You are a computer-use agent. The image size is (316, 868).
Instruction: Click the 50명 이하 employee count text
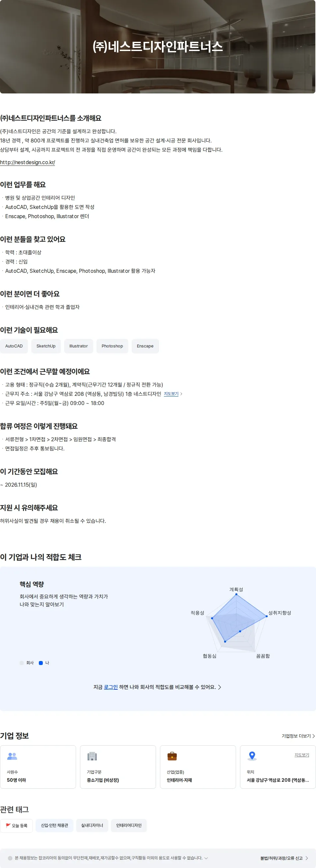point(16,780)
